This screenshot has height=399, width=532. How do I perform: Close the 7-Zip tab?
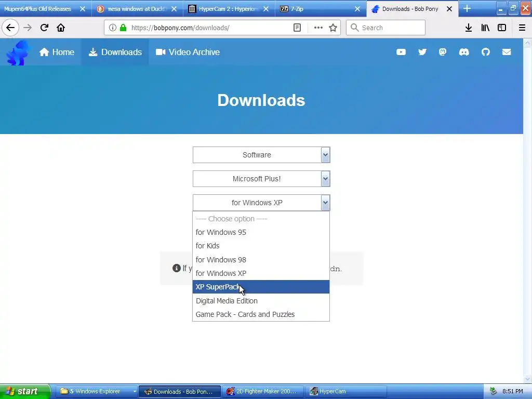pos(357,9)
